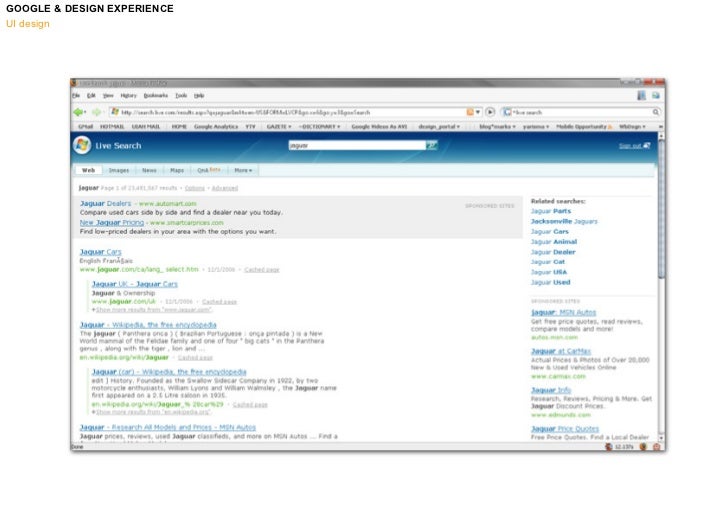Show more results from en.wikipedia.org

(152, 412)
